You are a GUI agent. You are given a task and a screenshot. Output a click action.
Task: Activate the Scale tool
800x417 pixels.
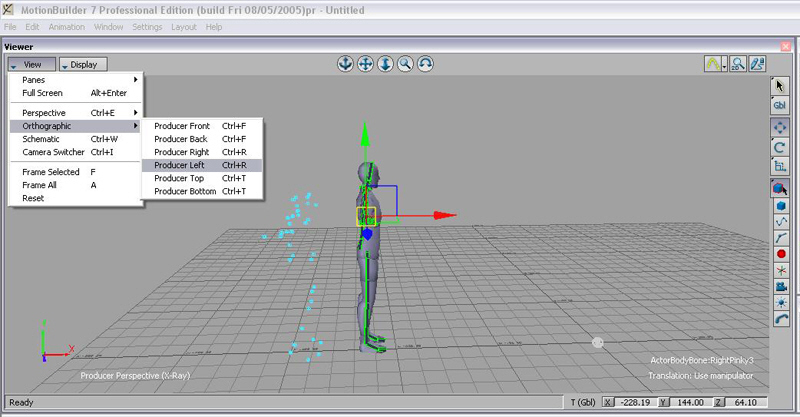click(x=780, y=166)
